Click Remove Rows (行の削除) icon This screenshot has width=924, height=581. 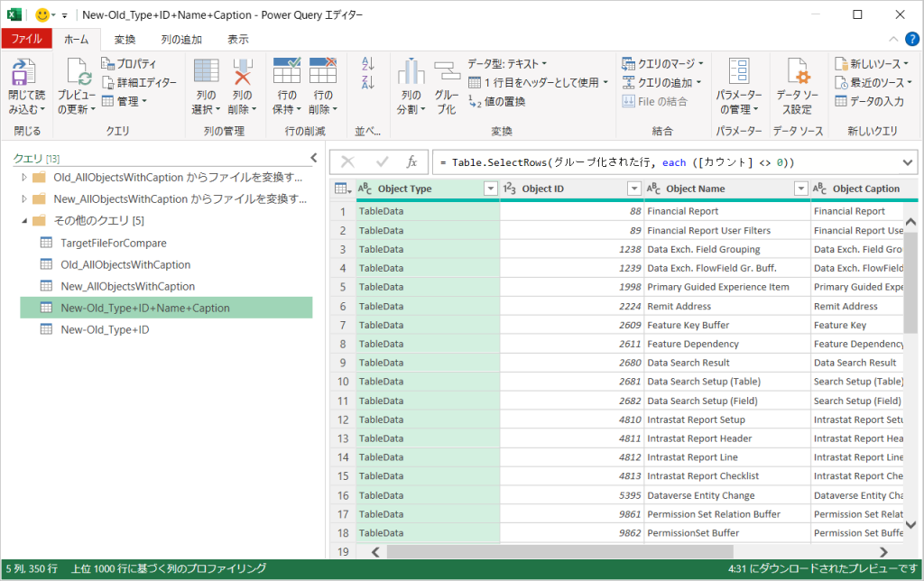coord(323,70)
